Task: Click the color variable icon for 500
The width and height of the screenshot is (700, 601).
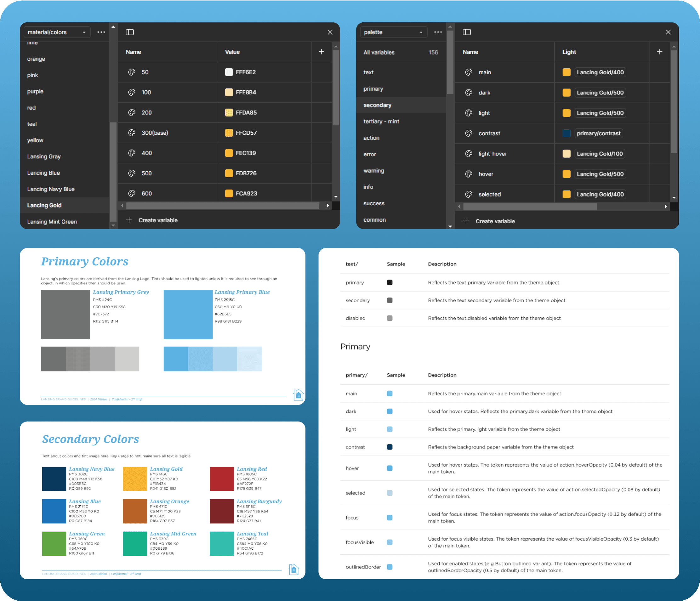Action: [132, 173]
